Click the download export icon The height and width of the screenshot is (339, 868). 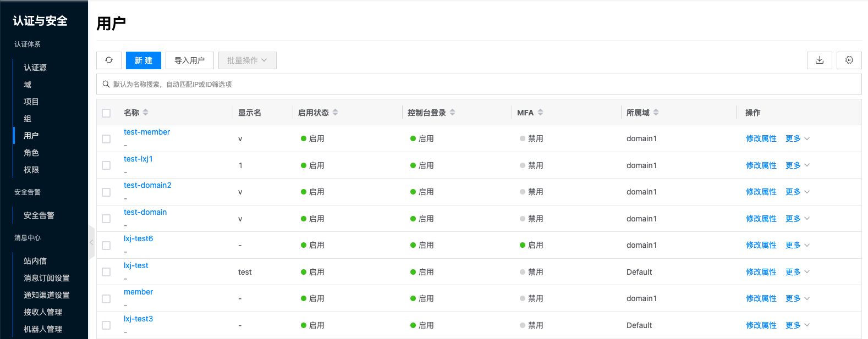[819, 60]
